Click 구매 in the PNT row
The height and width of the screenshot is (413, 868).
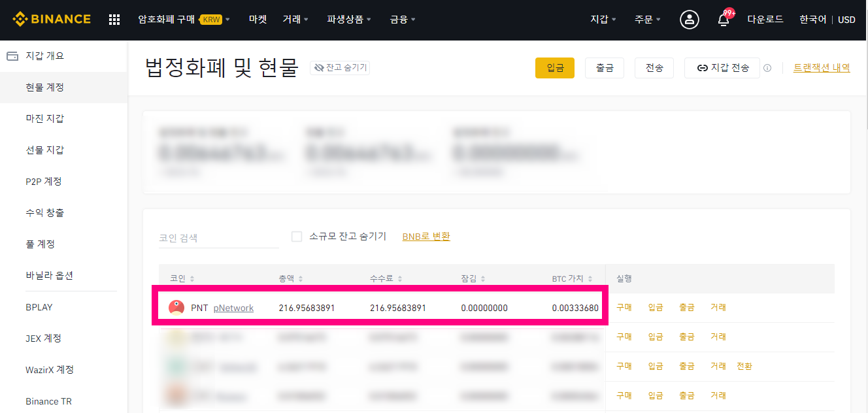point(624,308)
